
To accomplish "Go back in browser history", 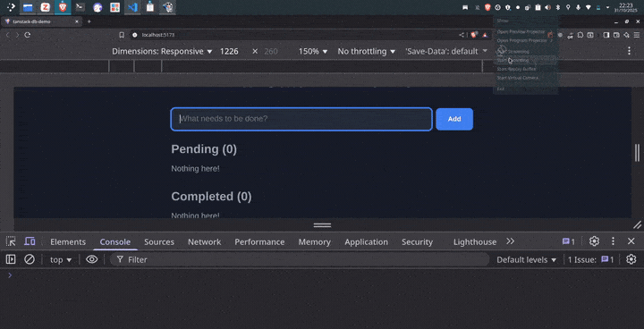I will point(7,35).
